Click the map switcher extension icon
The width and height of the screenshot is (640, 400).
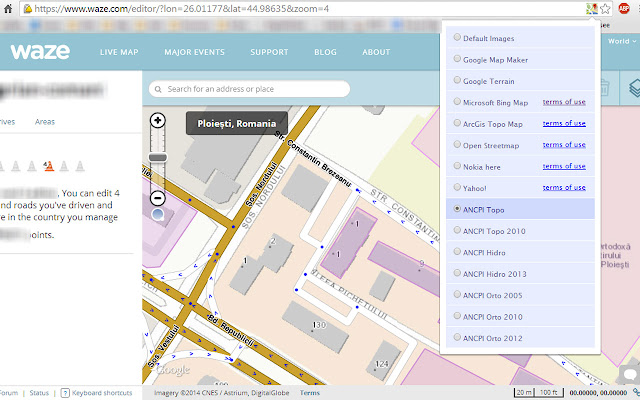pos(592,9)
